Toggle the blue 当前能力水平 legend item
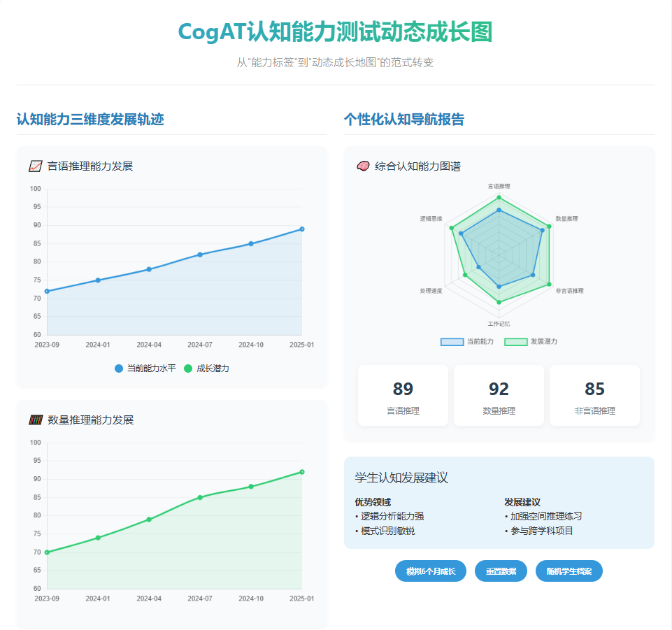 point(145,368)
